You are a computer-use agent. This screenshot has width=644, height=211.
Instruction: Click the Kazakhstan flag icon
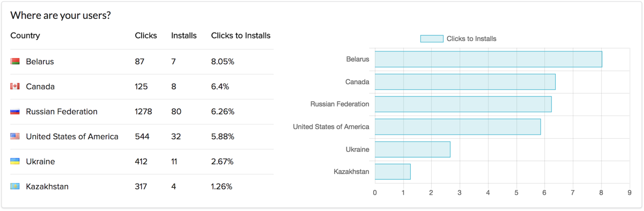pyautogui.click(x=15, y=186)
